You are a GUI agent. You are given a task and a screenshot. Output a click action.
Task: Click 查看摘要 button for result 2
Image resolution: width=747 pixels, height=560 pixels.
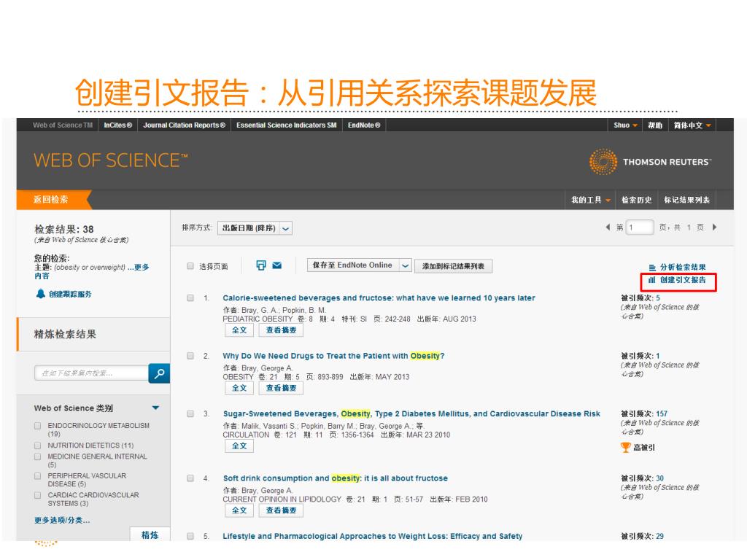pyautogui.click(x=281, y=388)
